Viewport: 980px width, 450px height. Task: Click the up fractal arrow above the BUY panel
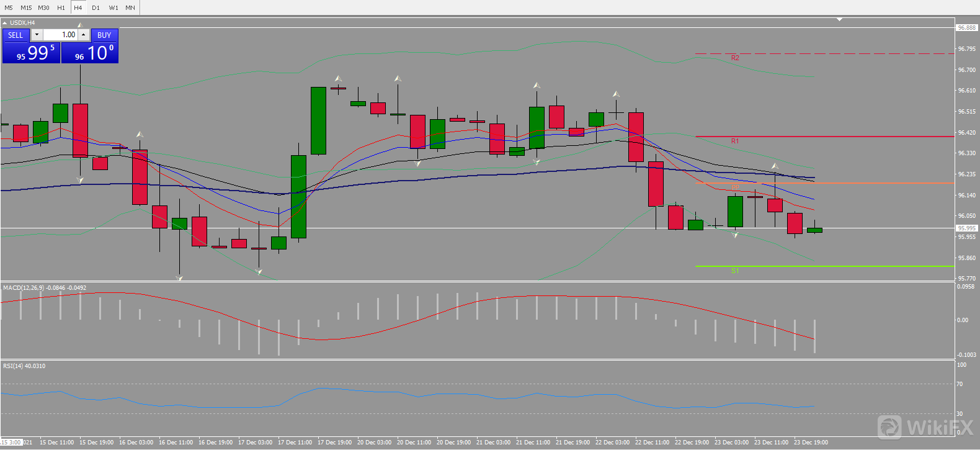pyautogui.click(x=79, y=25)
